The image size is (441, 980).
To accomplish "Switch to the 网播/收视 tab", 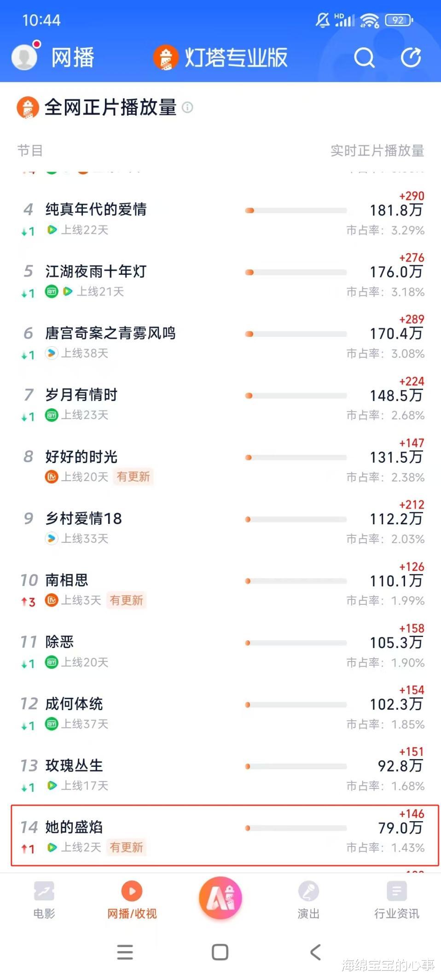I will click(x=132, y=899).
